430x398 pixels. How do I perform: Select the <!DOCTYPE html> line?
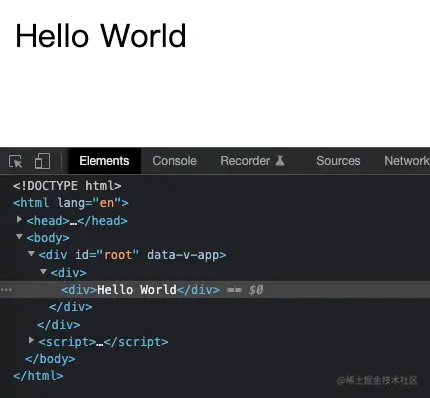pyautogui.click(x=67, y=186)
